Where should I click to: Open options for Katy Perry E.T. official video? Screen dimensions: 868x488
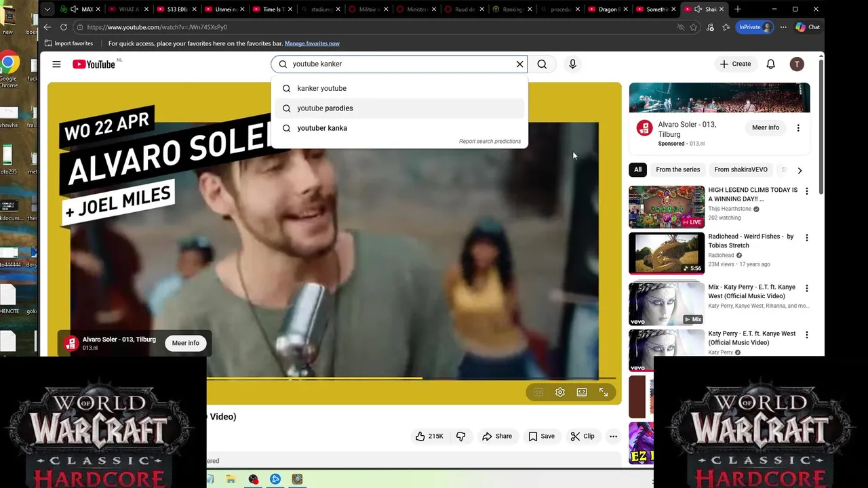tap(806, 335)
